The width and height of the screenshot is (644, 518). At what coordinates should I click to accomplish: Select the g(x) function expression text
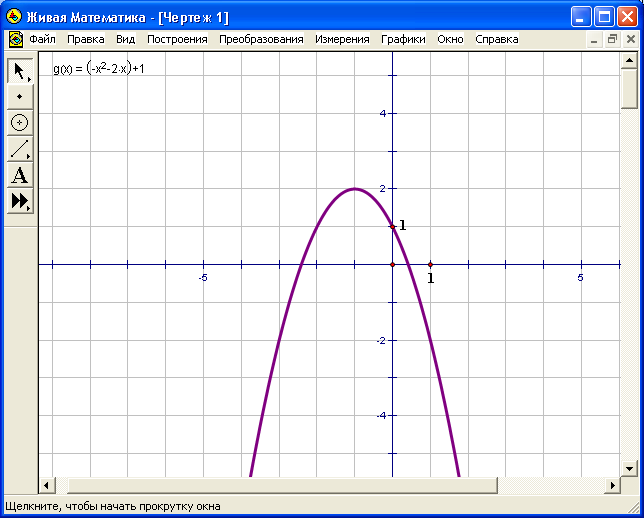pos(99,68)
